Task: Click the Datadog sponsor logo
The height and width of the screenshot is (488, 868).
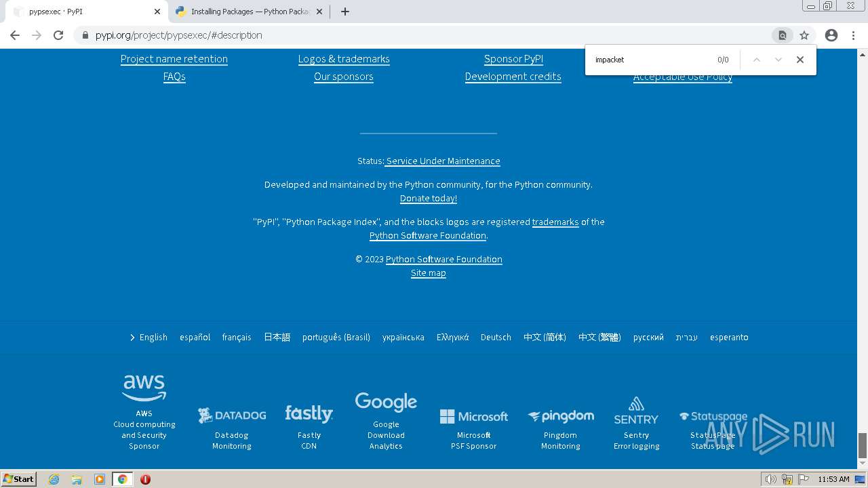Action: click(232, 415)
